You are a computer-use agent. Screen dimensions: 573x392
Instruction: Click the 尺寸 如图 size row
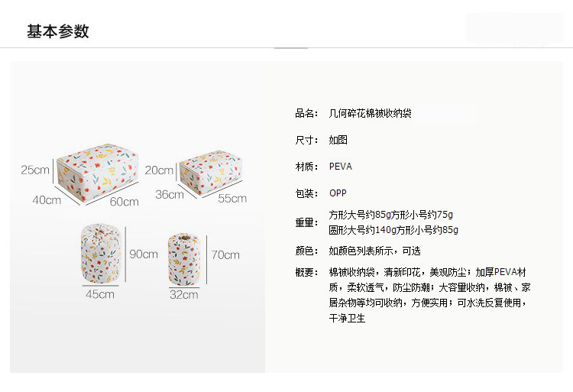coord(321,140)
